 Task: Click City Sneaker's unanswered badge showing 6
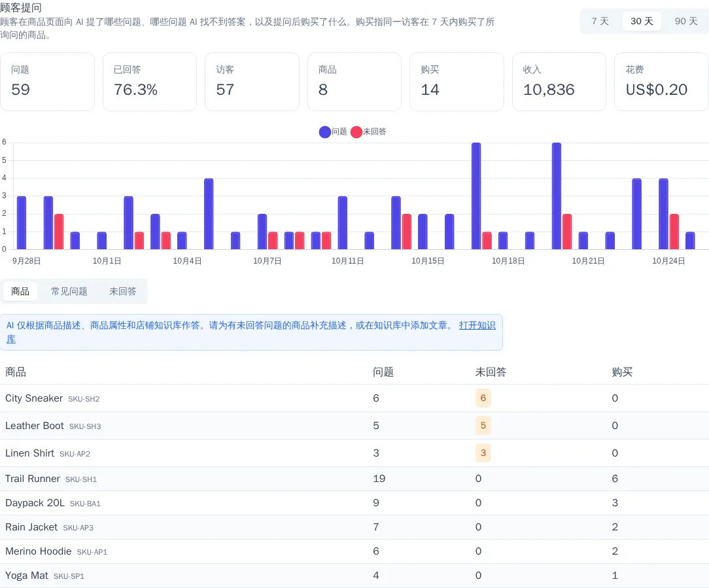483,398
